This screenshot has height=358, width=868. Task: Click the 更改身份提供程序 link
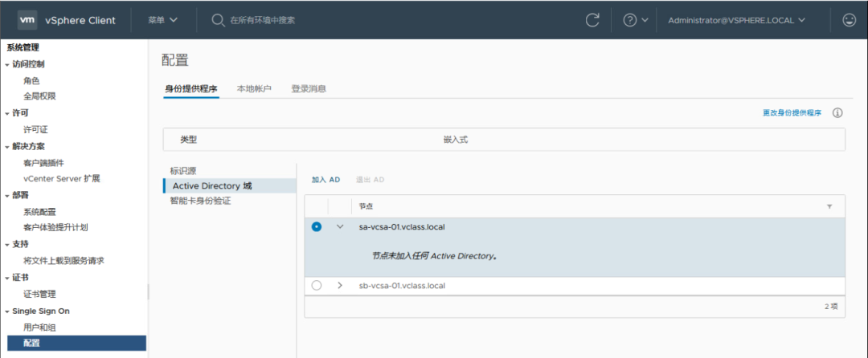pos(792,113)
